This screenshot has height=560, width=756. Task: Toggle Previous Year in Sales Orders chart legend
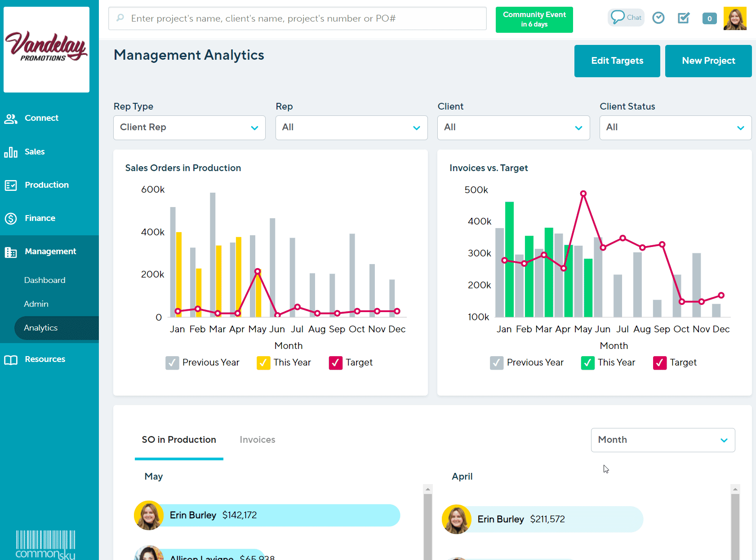(x=172, y=362)
